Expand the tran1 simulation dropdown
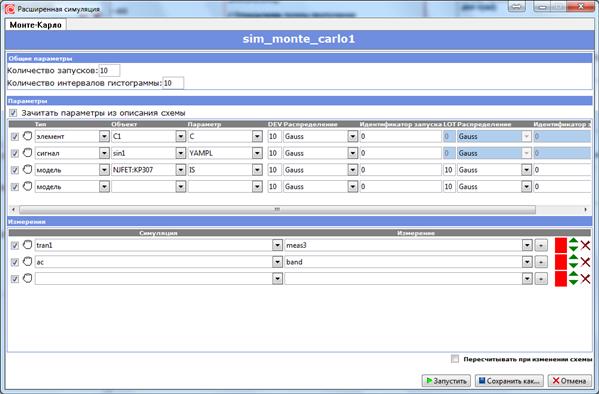Screen dimensions: 599x394 277,245
